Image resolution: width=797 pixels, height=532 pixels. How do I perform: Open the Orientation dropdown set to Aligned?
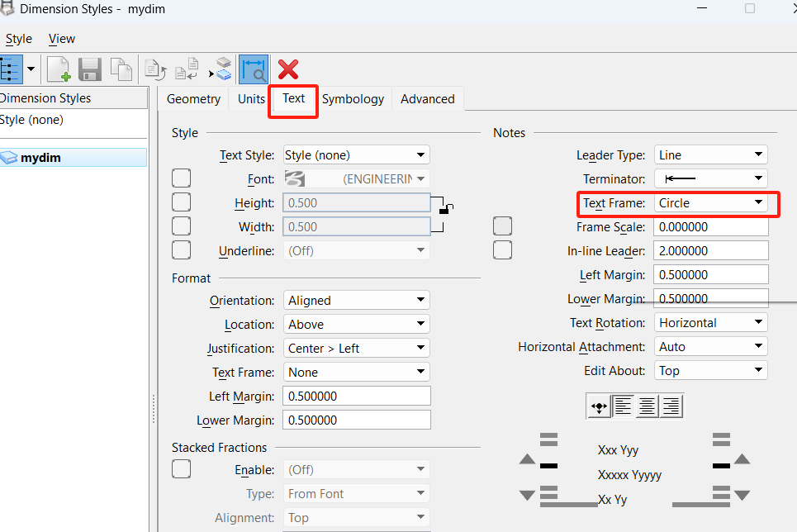[x=356, y=301]
